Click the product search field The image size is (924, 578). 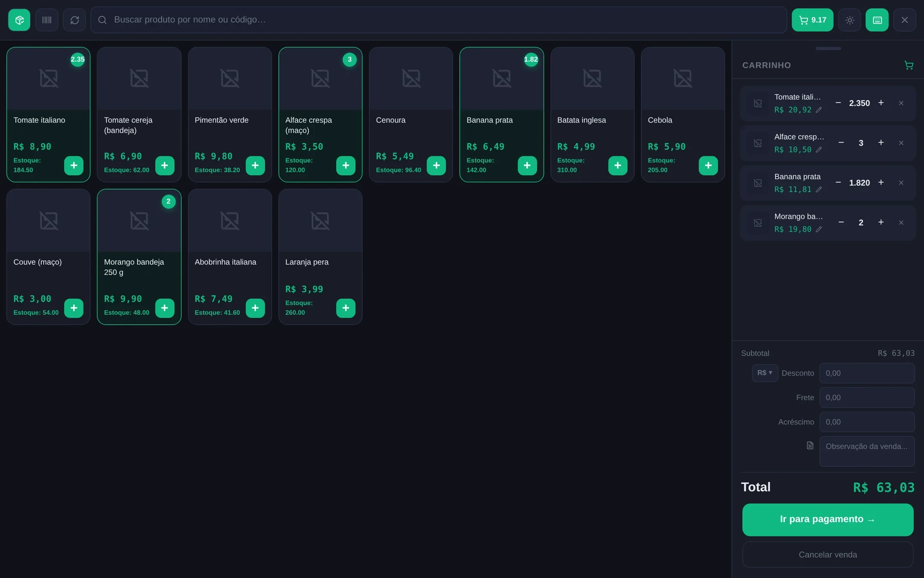438,20
